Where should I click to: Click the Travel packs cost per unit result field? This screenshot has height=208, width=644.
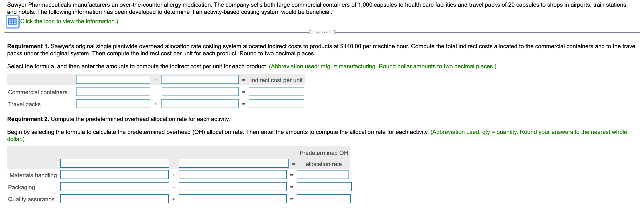pos(276,104)
